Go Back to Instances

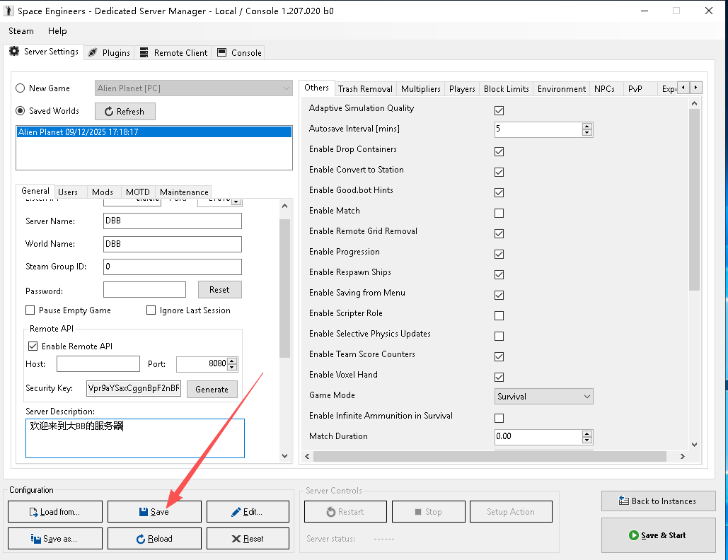pos(657,501)
